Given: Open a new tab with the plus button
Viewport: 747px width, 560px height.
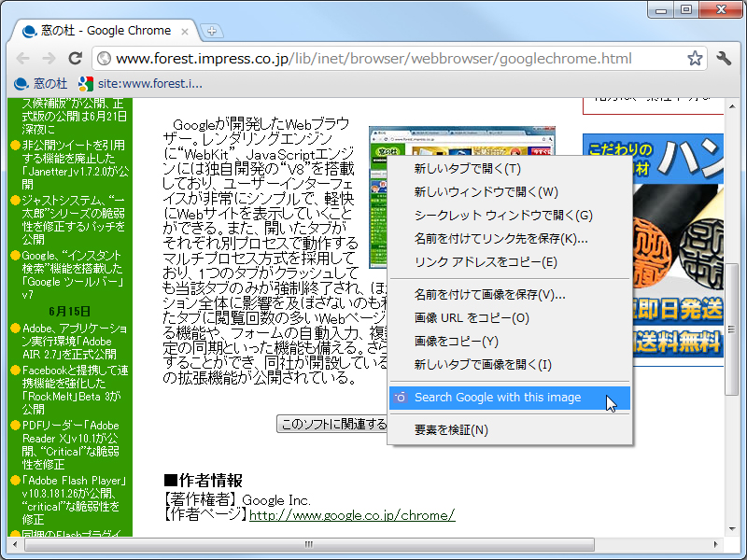Looking at the screenshot, I should (x=214, y=30).
